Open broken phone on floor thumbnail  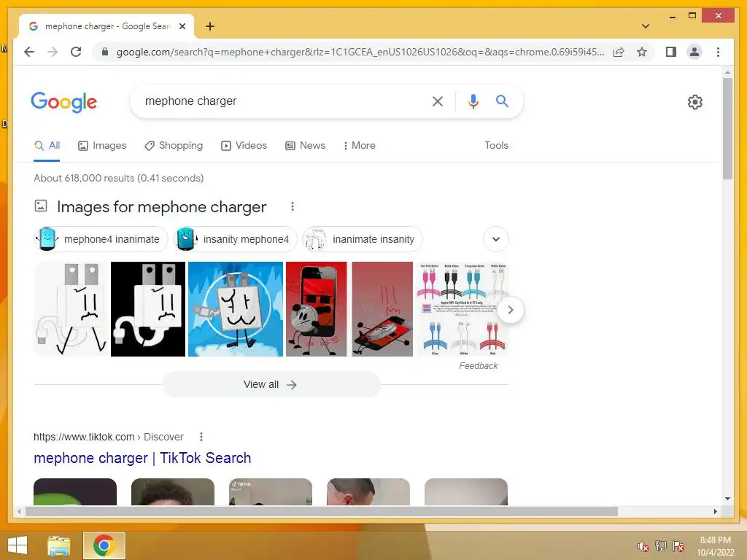[382, 308]
